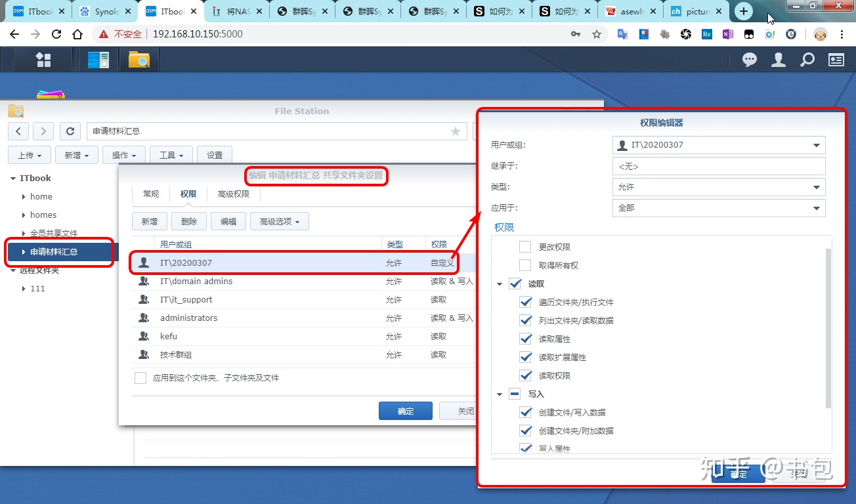
Task: Switch to the 权限 tab
Action: [188, 194]
